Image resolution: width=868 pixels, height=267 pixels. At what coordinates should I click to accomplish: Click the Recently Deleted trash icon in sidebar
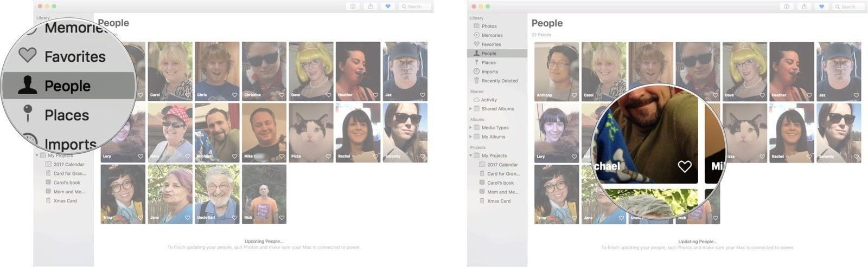point(476,81)
